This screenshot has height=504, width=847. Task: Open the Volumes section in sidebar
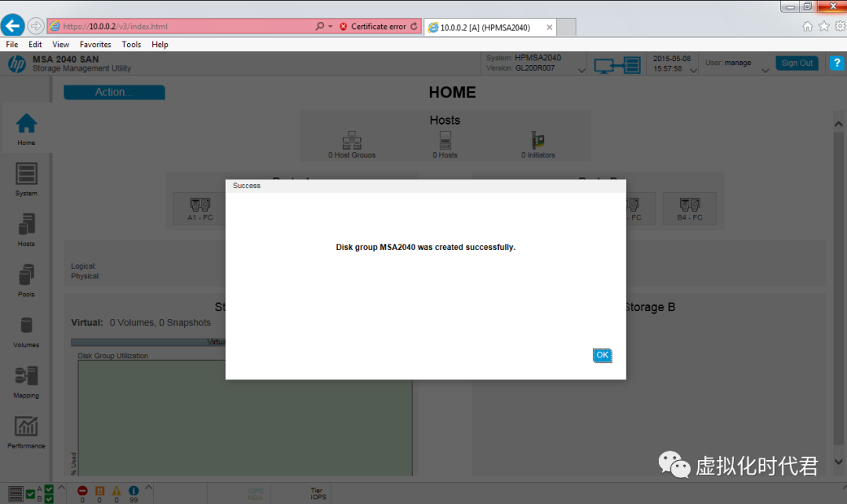point(26,332)
